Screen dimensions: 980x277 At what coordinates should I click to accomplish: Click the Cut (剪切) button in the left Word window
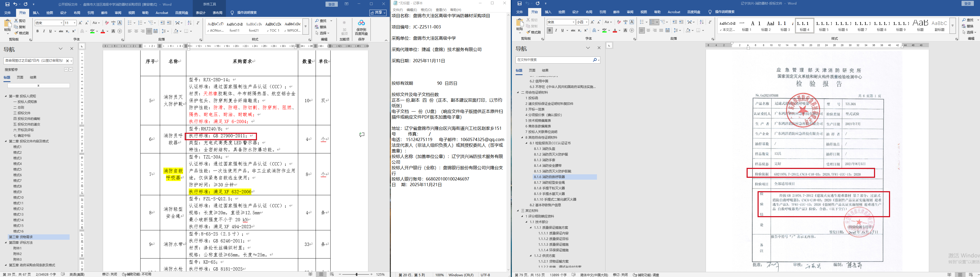[x=20, y=21]
